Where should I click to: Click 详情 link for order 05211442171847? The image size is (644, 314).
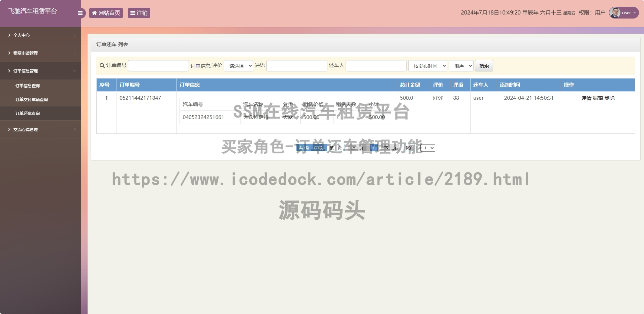point(586,98)
